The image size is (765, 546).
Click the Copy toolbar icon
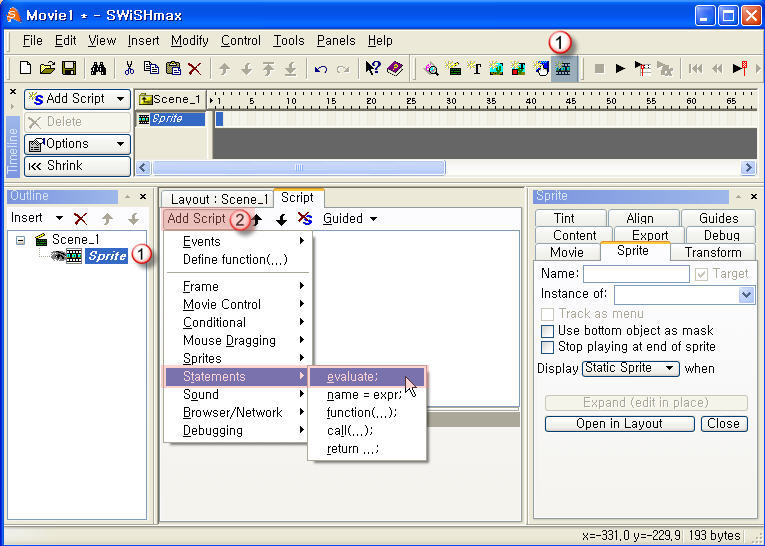pos(151,68)
